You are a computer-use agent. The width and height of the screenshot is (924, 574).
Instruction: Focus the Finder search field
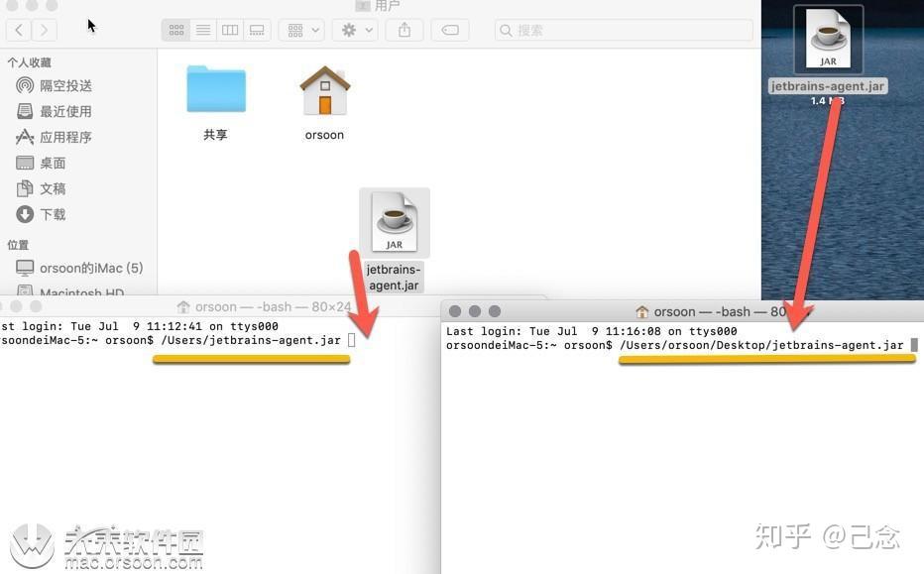tap(624, 30)
